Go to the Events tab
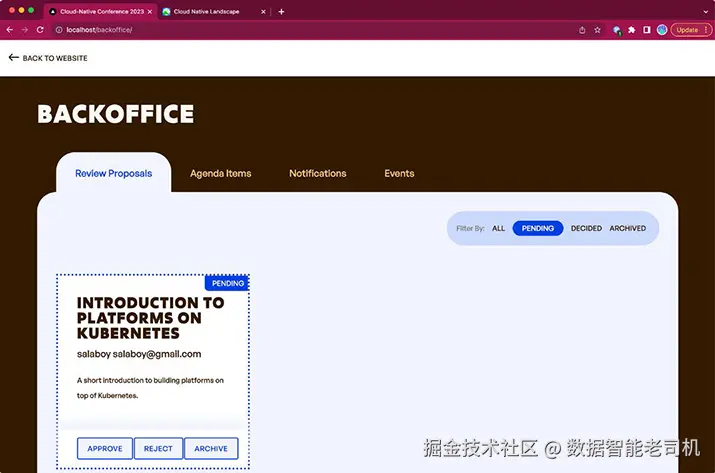Screen dimensions: 715x473 click(x=399, y=173)
